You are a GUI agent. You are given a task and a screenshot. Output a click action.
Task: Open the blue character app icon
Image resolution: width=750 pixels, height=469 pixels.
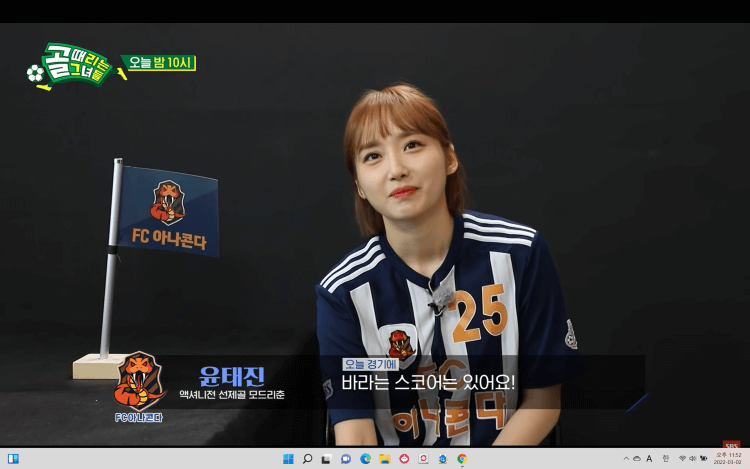click(x=443, y=459)
